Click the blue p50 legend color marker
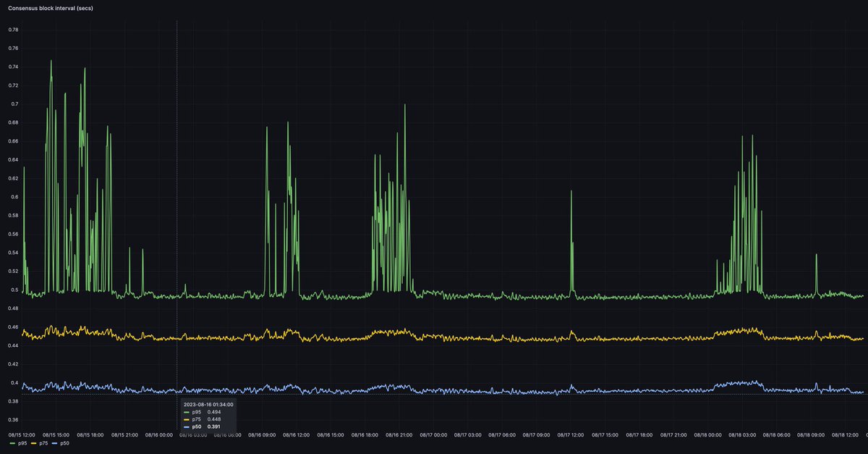 [55, 442]
